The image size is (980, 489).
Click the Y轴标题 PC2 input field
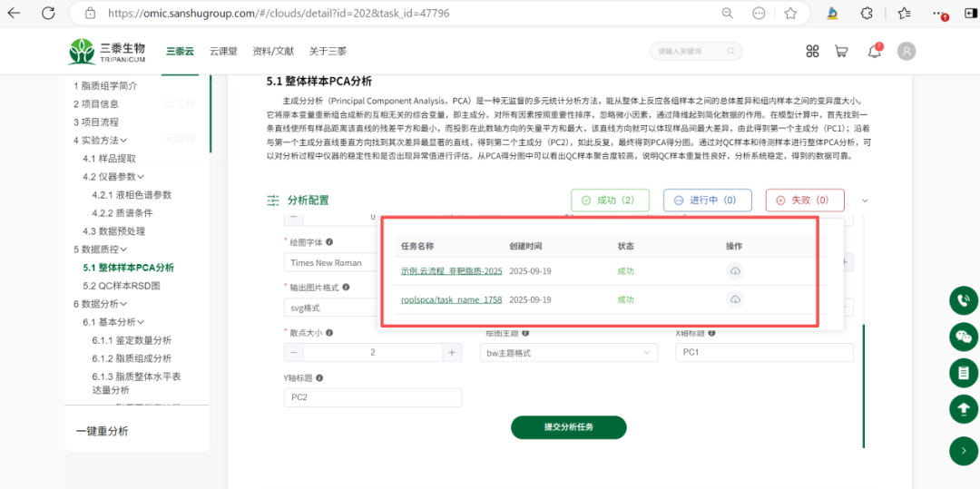pos(372,398)
